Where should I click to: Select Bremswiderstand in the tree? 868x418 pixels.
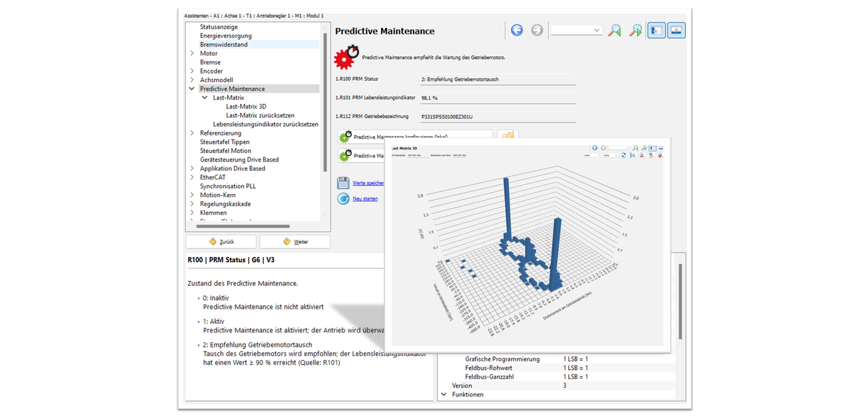(224, 45)
